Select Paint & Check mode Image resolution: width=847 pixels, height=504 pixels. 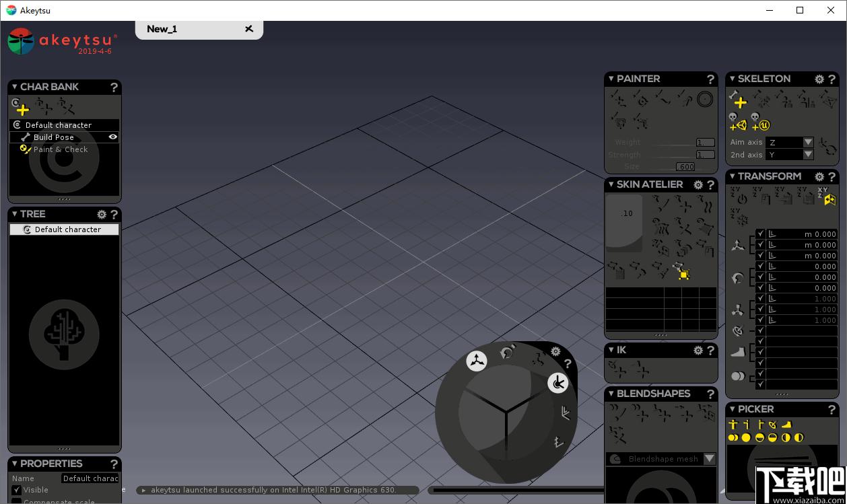(61, 149)
